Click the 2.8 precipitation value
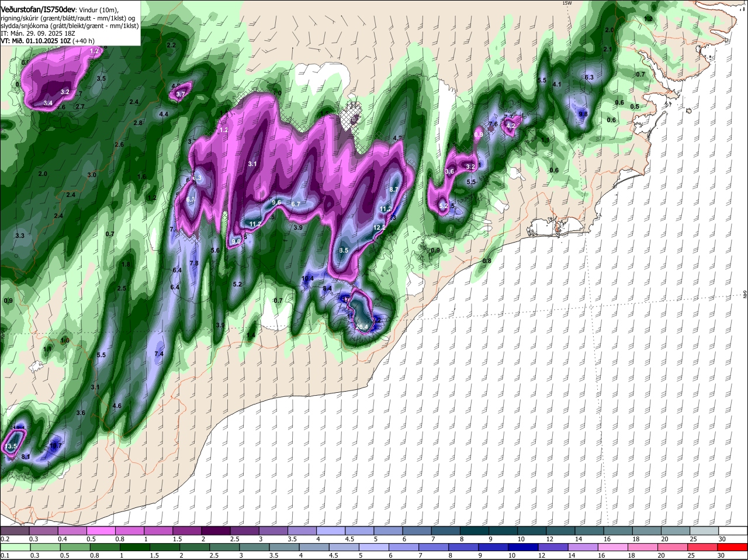The width and height of the screenshot is (748, 560). click(x=138, y=123)
